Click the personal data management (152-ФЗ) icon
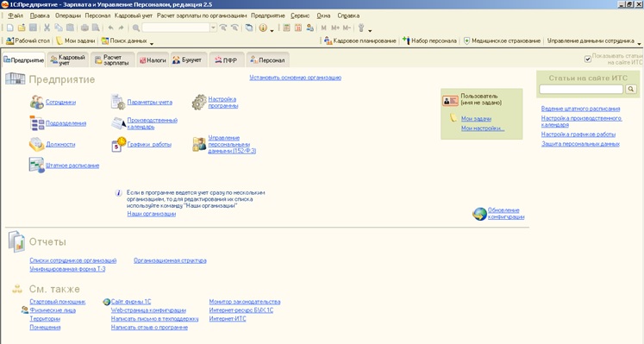This screenshot has width=644, height=344. coord(199,145)
